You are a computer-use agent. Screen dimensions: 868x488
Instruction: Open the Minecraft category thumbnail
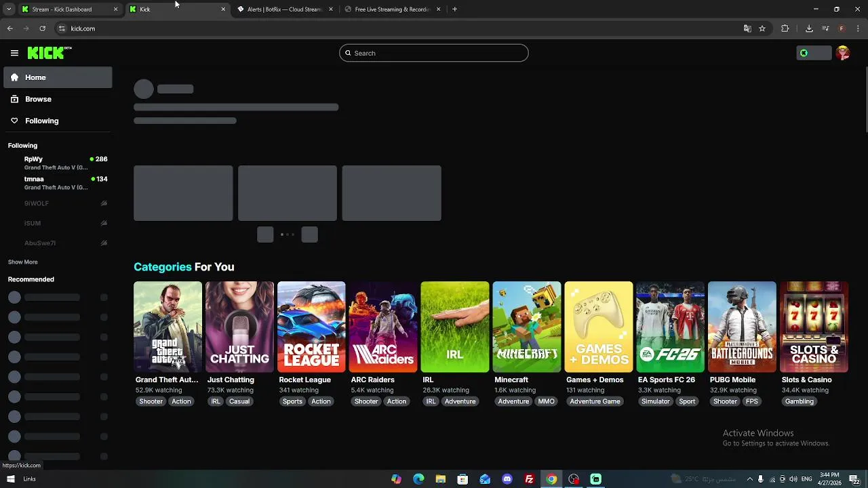[527, 327]
